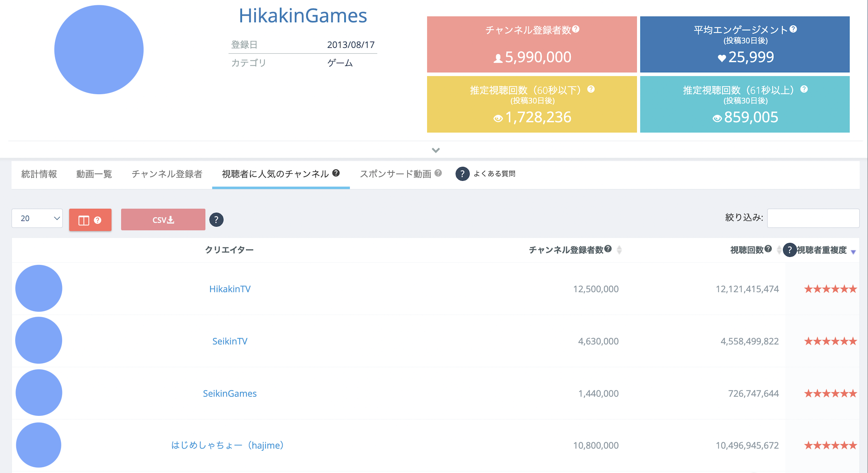The width and height of the screenshot is (868, 473).
Task: Click help icon on 61秒以上 view count card
Action: point(804,89)
